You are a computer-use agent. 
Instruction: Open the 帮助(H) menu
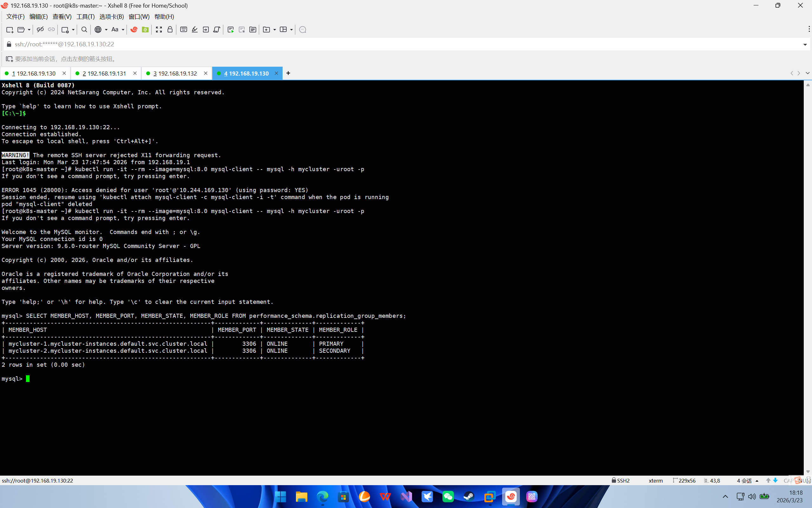click(164, 17)
